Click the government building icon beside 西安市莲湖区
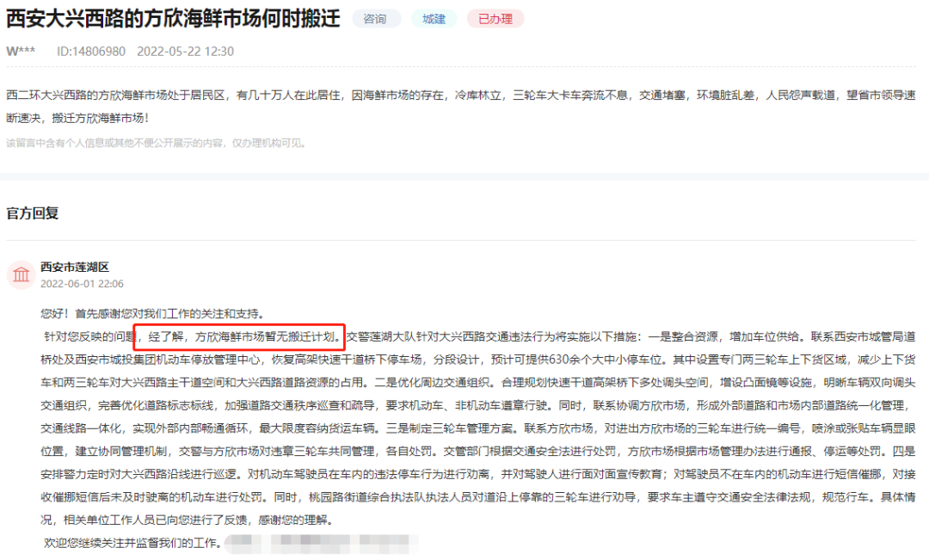This screenshot has width=929, height=560. pyautogui.click(x=21, y=275)
